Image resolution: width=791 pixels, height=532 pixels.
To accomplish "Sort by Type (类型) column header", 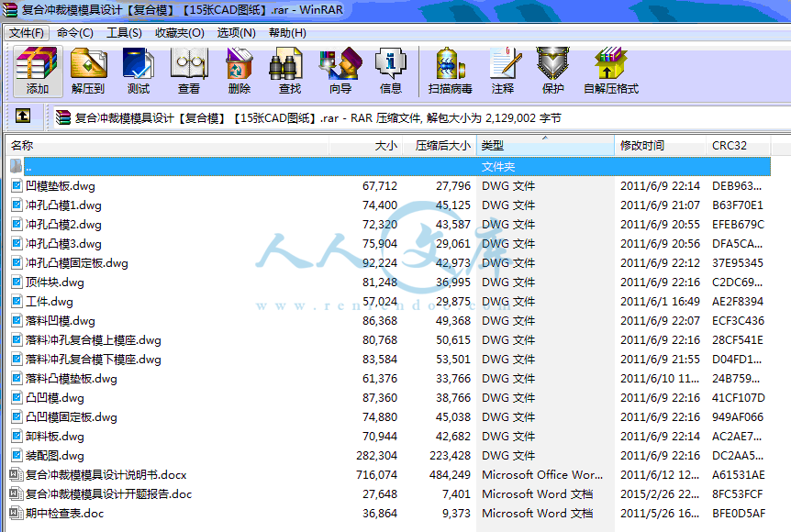I will tap(545, 146).
